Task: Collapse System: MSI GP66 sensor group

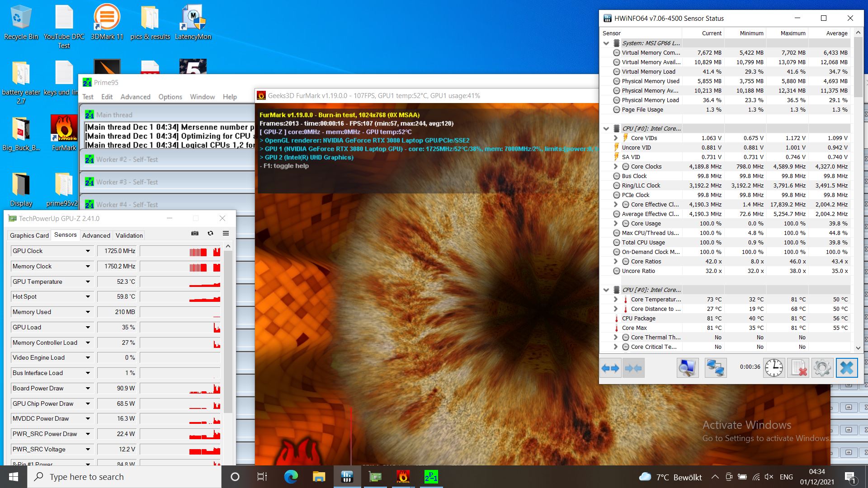Action: (x=606, y=43)
